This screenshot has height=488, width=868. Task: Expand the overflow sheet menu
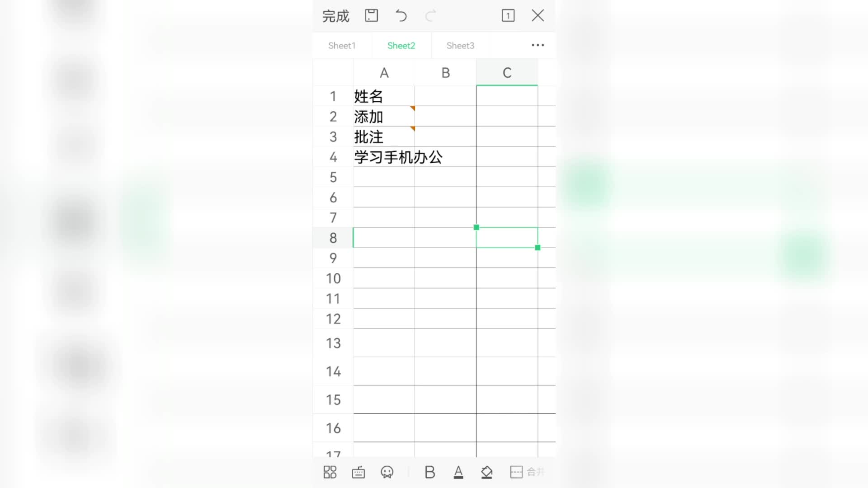537,45
